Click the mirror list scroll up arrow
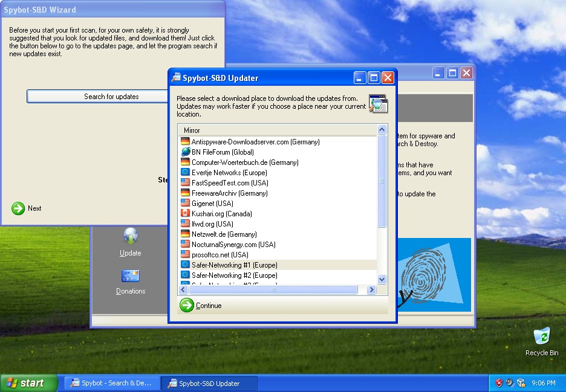 [382, 129]
